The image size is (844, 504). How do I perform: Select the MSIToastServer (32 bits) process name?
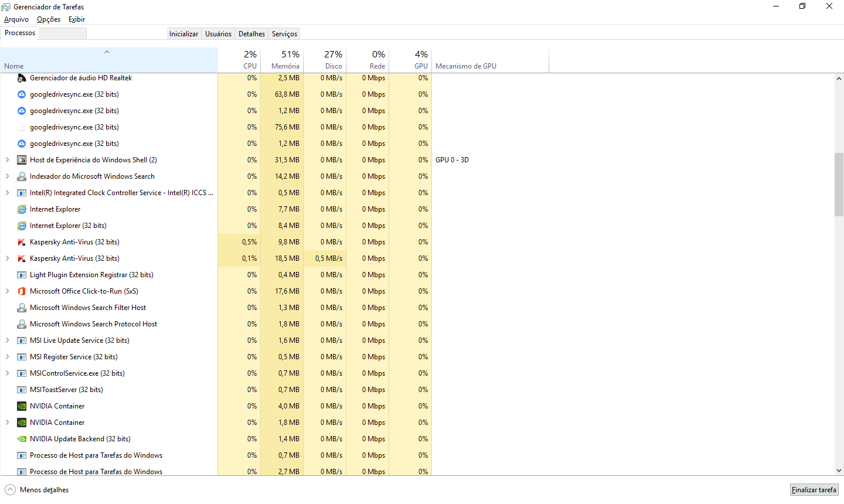point(66,390)
